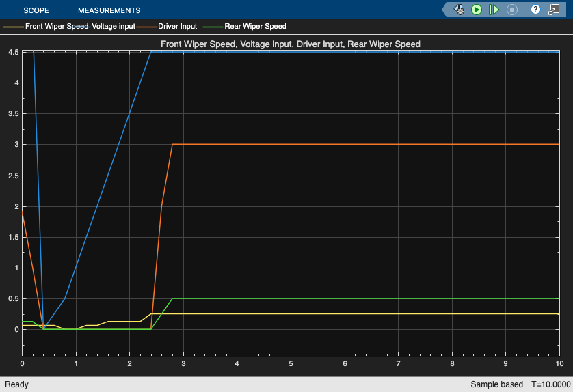The image size is (573, 392).
Task: Click the Sample based status label
Action: point(496,384)
